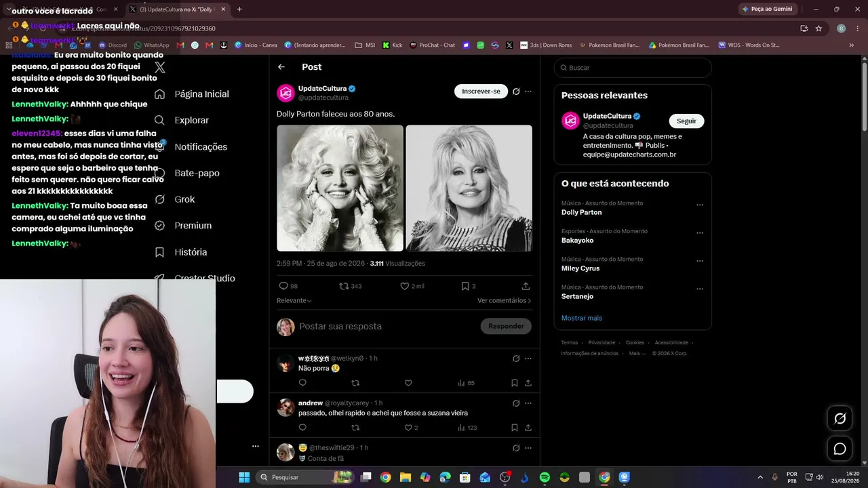868x488 pixels.
Task: Open Notificações
Action: pyautogui.click(x=191, y=147)
